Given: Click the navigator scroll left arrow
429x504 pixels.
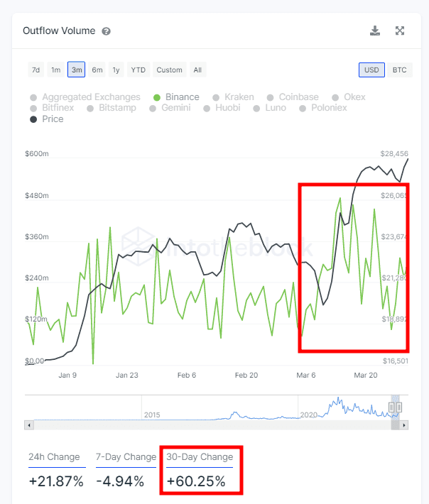Looking at the screenshot, I should click(x=29, y=425).
